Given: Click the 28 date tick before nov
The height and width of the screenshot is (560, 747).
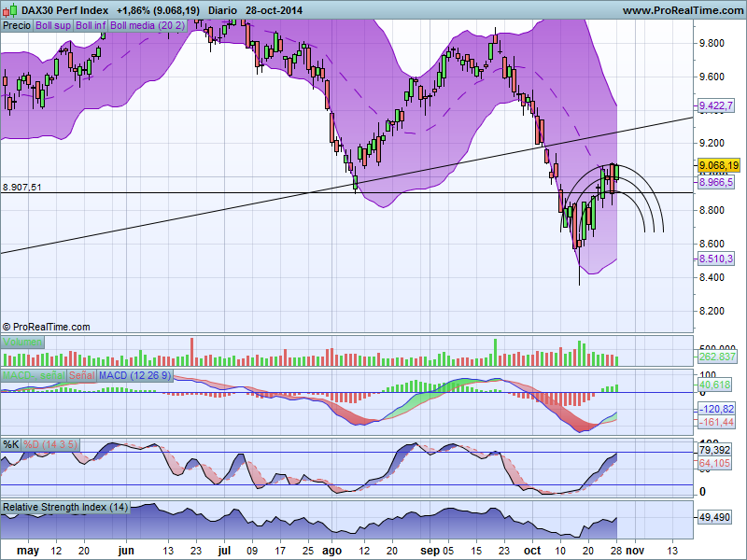Looking at the screenshot, I should [x=616, y=551].
